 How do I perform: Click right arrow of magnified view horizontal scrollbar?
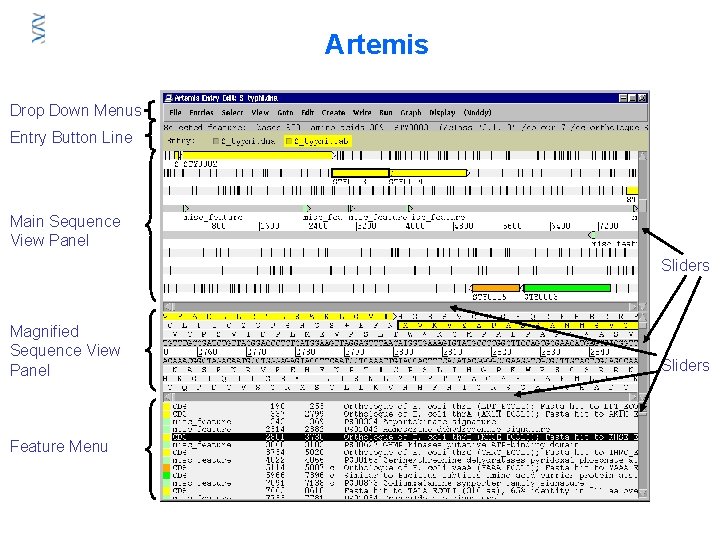pyautogui.click(x=633, y=397)
